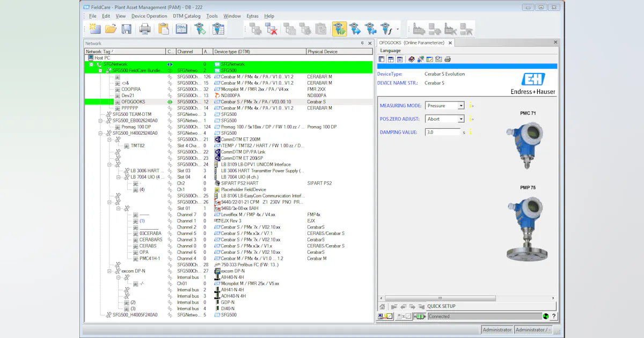Click Physical Device column header
The image size is (644, 338).
click(x=339, y=52)
